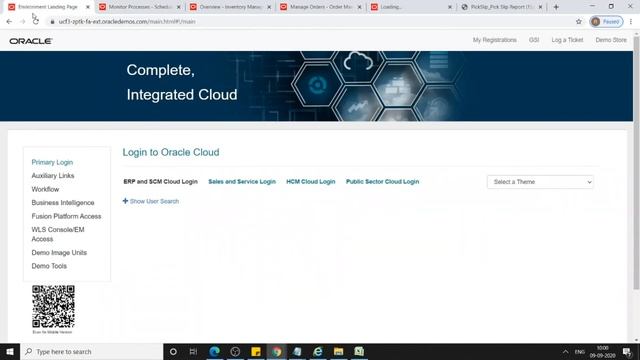The height and width of the screenshot is (360, 640).
Task: Click the ENG language indicator
Action: (580, 351)
